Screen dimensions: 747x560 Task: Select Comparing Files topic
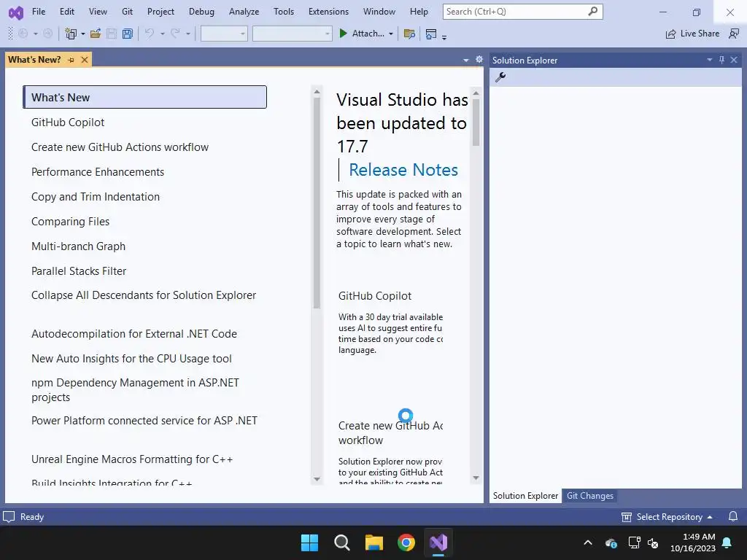(x=71, y=222)
